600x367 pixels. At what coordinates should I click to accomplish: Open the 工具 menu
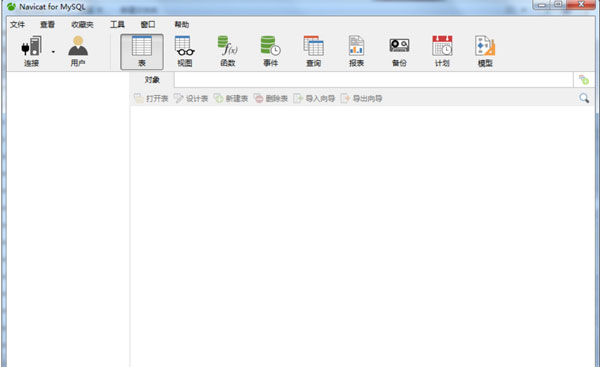pyautogui.click(x=117, y=24)
